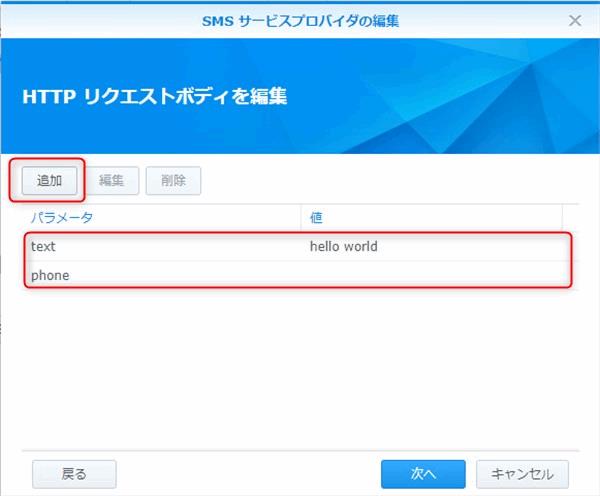Close the SMS provider edit dialog
Viewport: 600px width, 496px height.
(x=575, y=20)
